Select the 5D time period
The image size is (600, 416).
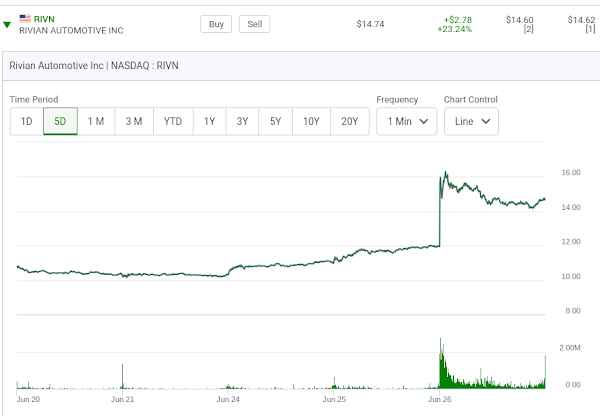(x=60, y=121)
